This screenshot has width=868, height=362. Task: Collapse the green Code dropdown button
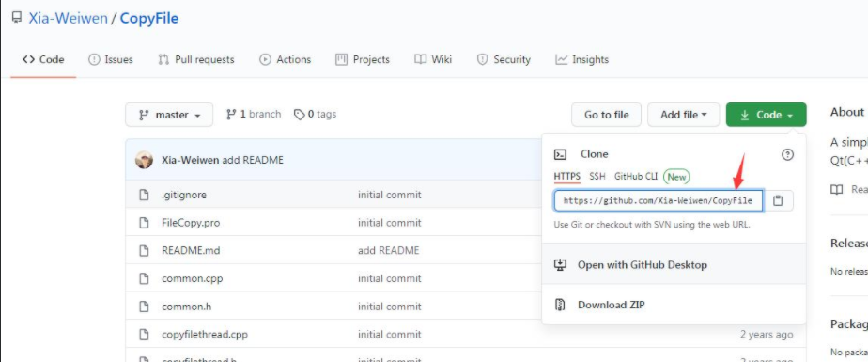pyautogui.click(x=767, y=115)
